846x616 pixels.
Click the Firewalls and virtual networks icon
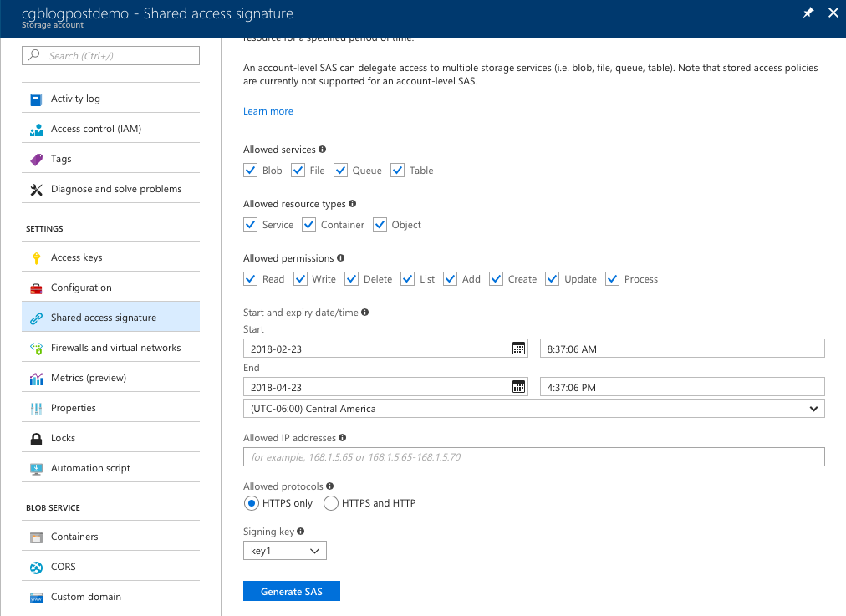[36, 349]
